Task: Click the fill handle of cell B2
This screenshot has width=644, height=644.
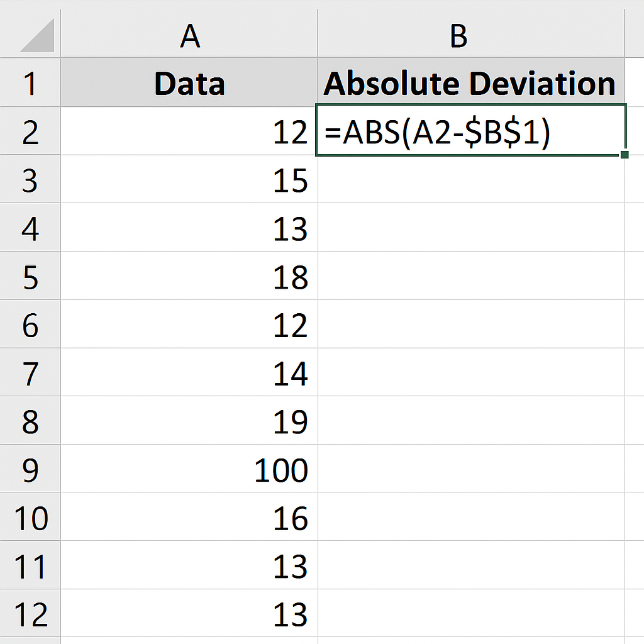Action: 624,154
